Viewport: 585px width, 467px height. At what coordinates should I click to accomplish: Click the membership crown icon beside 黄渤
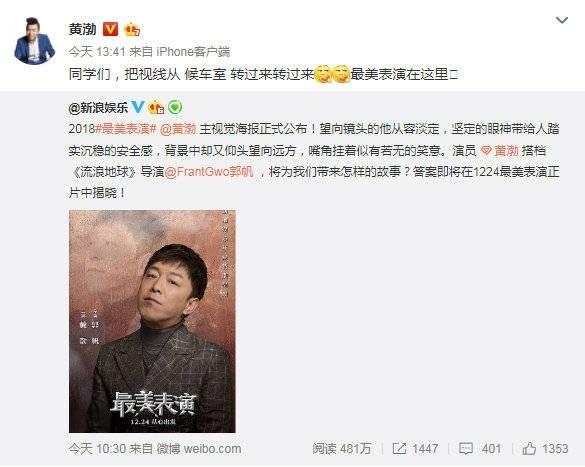coord(132,29)
